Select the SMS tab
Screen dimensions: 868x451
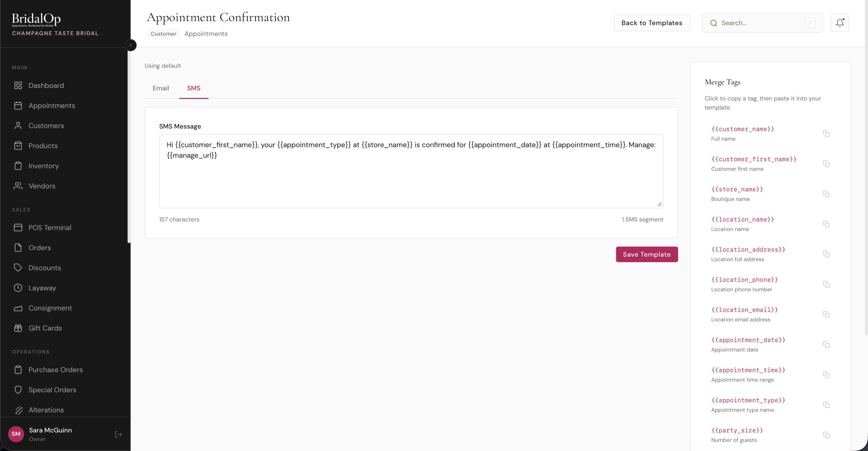pos(193,88)
